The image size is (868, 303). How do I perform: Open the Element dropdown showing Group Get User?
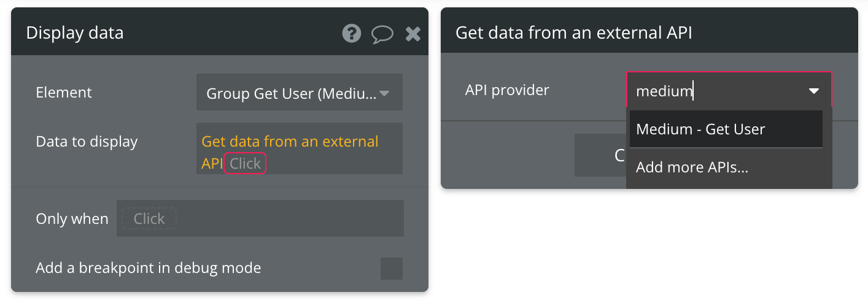291,93
